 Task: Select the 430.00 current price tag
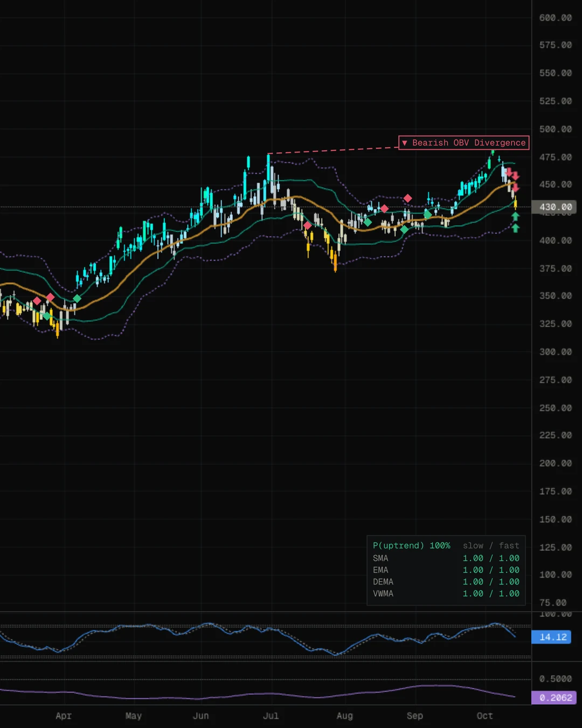coord(555,207)
